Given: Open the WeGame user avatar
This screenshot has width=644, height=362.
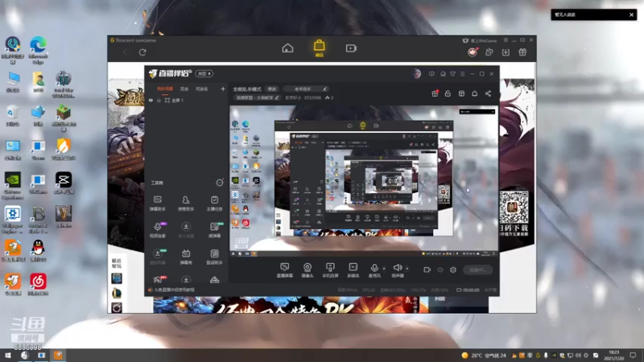Looking at the screenshot, I should [x=473, y=52].
